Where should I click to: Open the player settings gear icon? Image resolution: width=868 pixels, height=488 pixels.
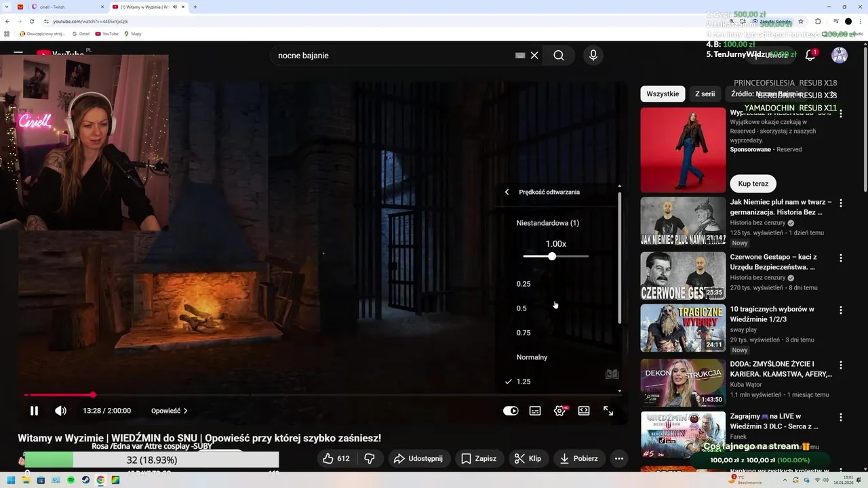[x=560, y=411]
